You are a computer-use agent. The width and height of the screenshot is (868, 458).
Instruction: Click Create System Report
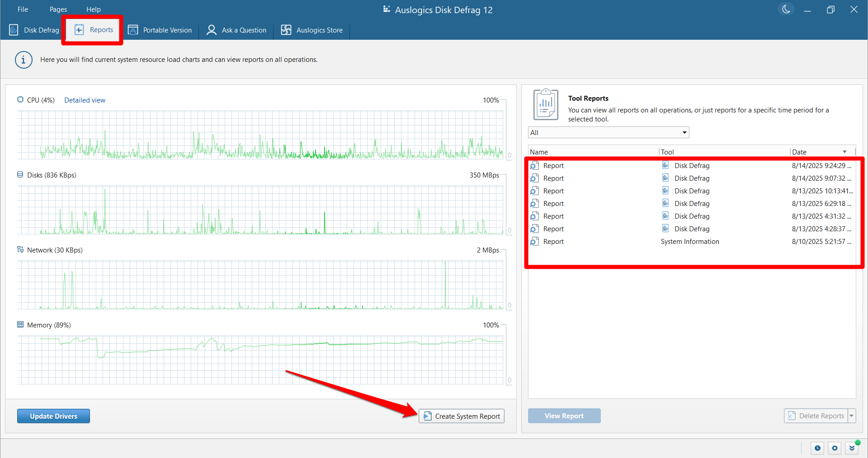(461, 416)
